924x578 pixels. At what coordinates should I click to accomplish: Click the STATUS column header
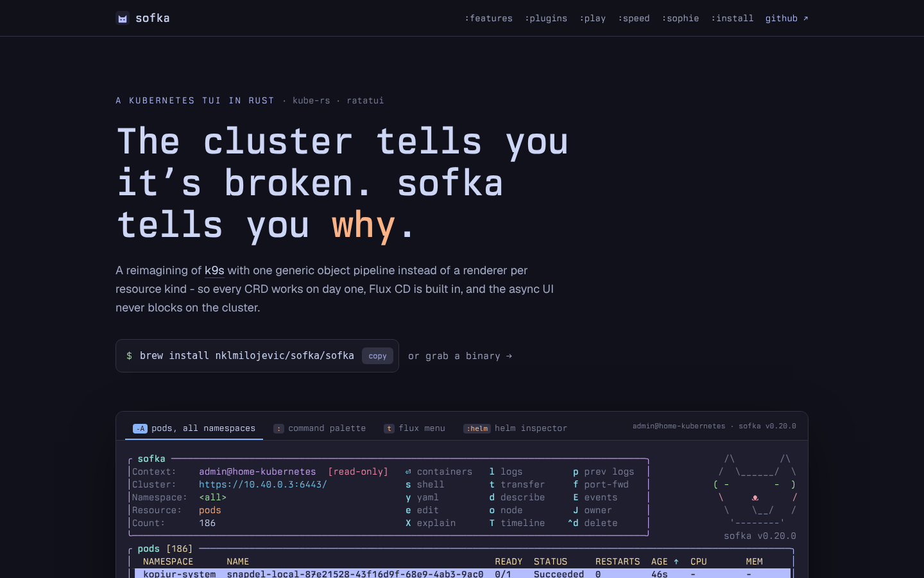click(551, 561)
